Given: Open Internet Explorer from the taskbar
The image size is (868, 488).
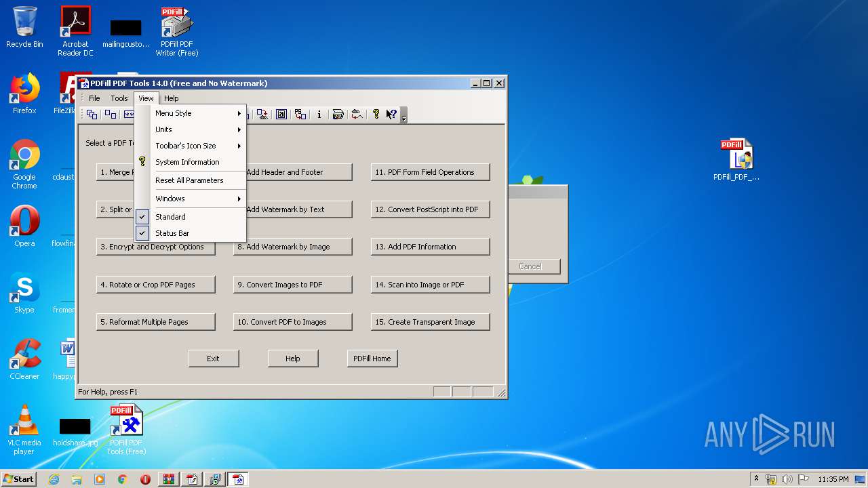Looking at the screenshot, I should point(54,479).
